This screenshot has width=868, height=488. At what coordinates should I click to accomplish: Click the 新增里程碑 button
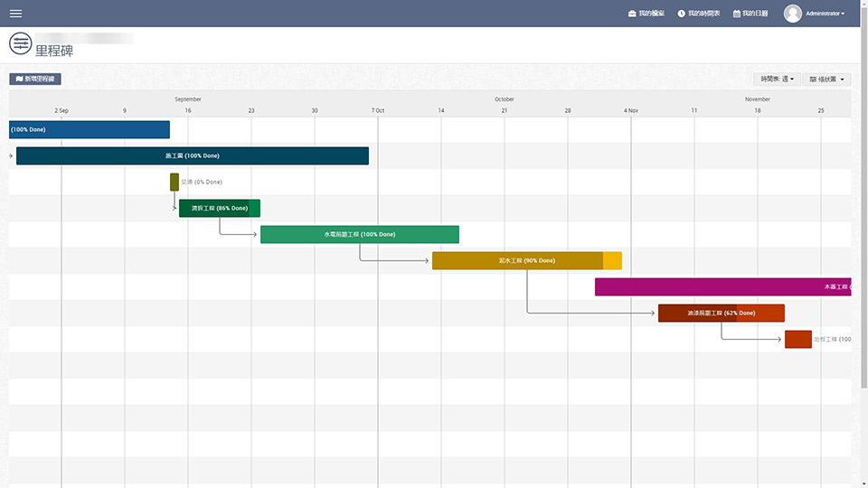(35, 80)
